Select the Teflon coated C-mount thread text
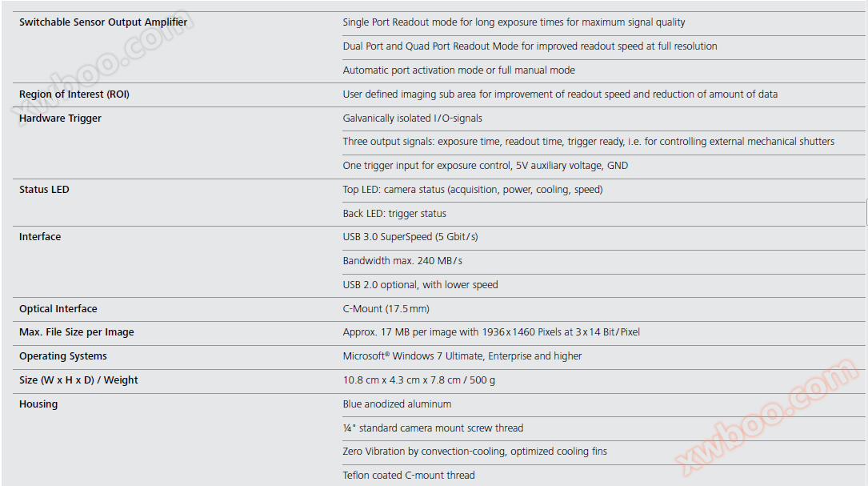This screenshot has width=868, height=486. [409, 476]
